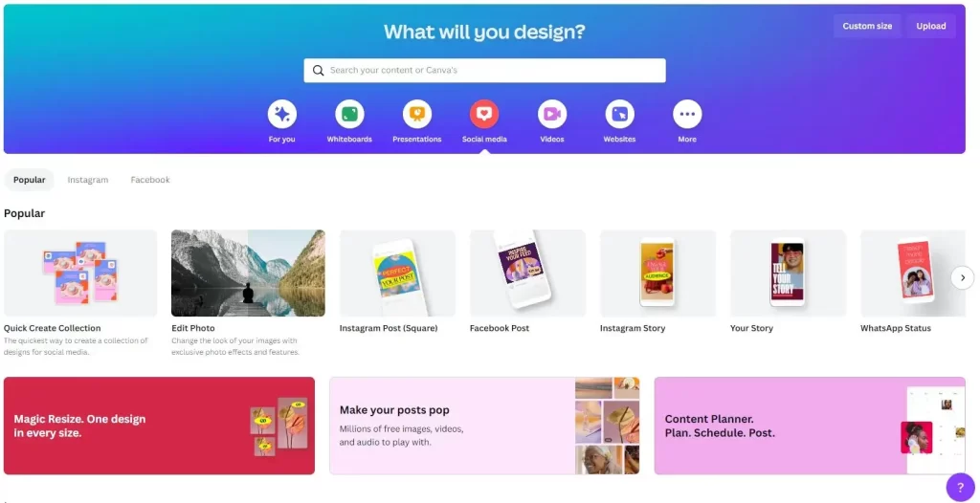Select the Popular tab

(x=30, y=180)
